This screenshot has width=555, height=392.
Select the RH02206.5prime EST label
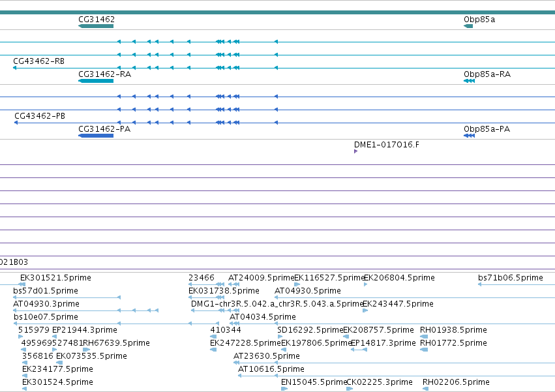[456, 383]
